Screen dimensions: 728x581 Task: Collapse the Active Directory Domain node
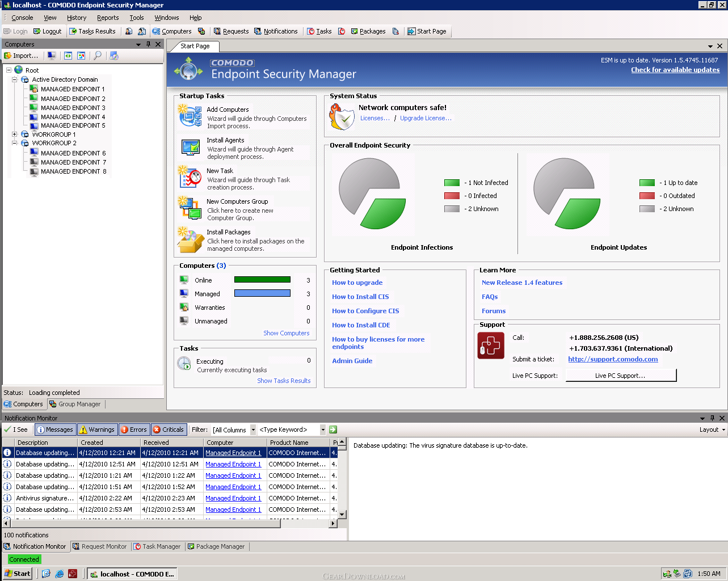(15, 79)
